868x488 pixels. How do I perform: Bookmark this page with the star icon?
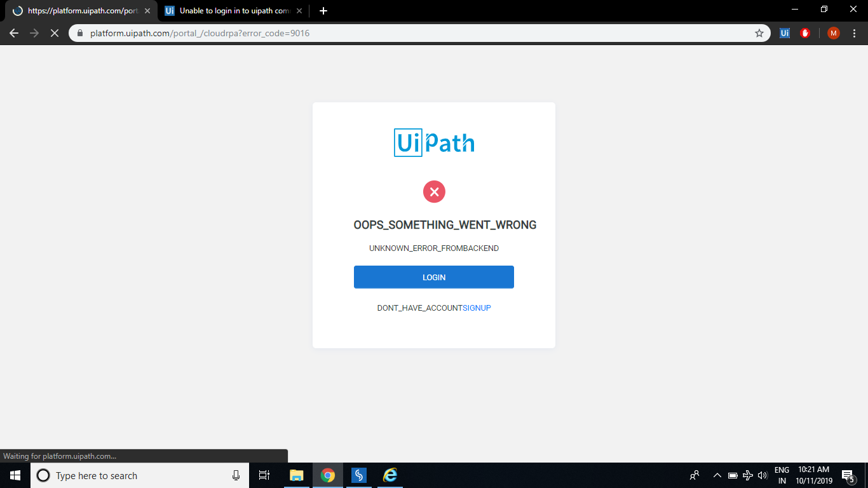coord(759,33)
